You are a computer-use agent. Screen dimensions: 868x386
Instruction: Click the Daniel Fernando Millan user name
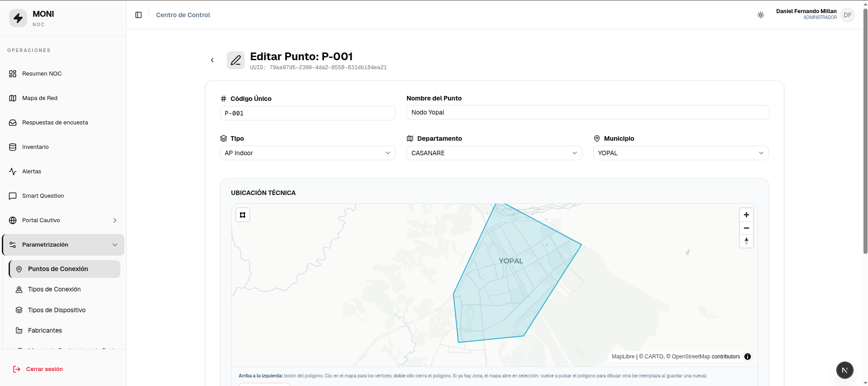pyautogui.click(x=806, y=11)
